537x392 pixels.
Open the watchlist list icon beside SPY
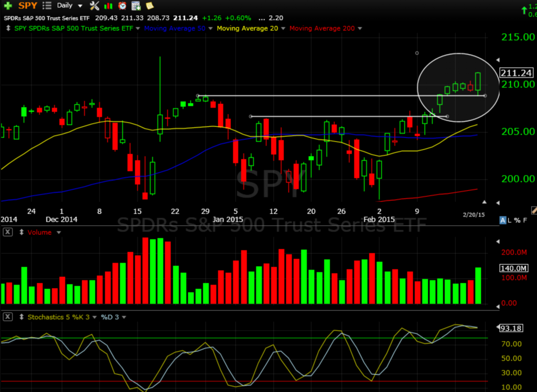[47, 5]
